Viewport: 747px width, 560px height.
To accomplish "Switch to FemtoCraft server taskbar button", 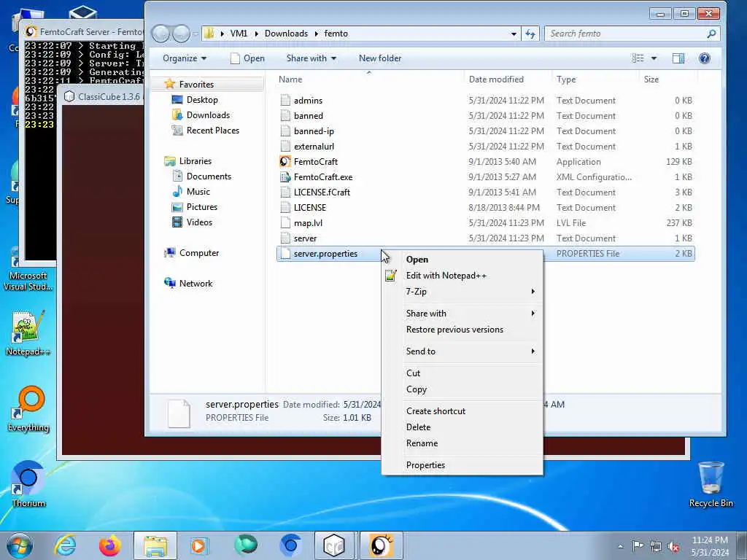I will [x=381, y=545].
